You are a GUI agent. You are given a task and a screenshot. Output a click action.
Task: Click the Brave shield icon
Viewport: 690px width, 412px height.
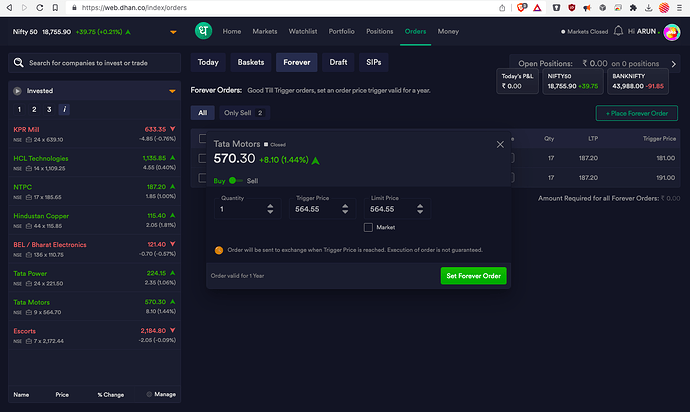click(521, 7)
